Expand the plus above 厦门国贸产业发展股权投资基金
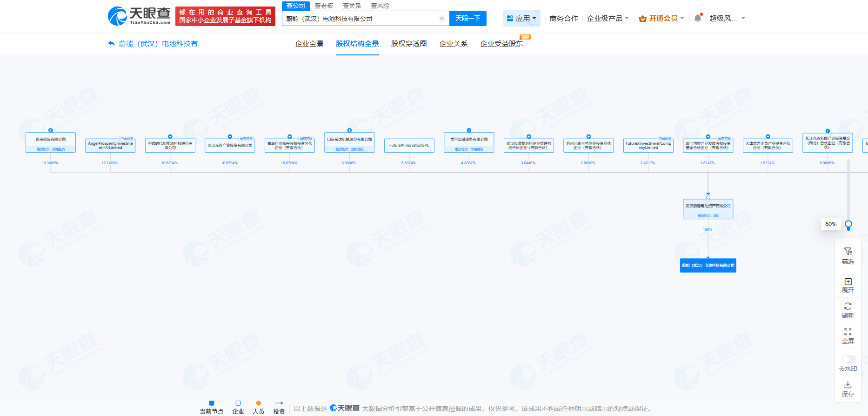The image size is (868, 416). click(x=708, y=137)
